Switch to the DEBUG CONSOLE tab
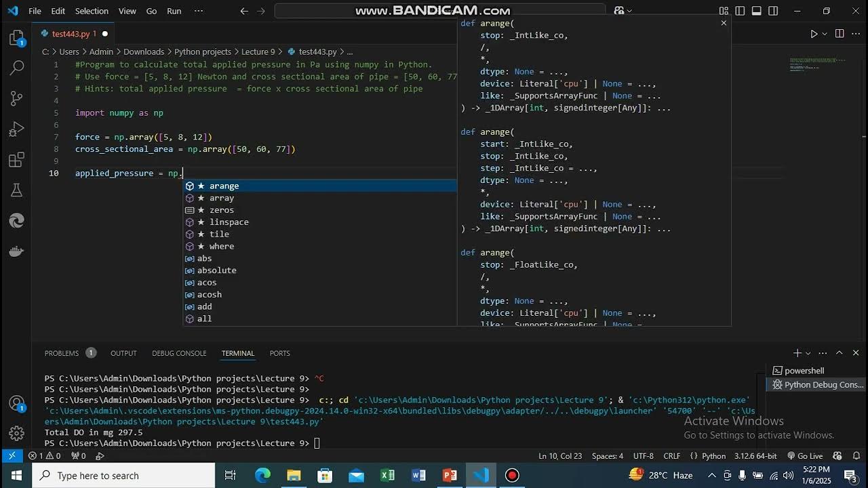This screenshot has width=868, height=488. point(179,353)
